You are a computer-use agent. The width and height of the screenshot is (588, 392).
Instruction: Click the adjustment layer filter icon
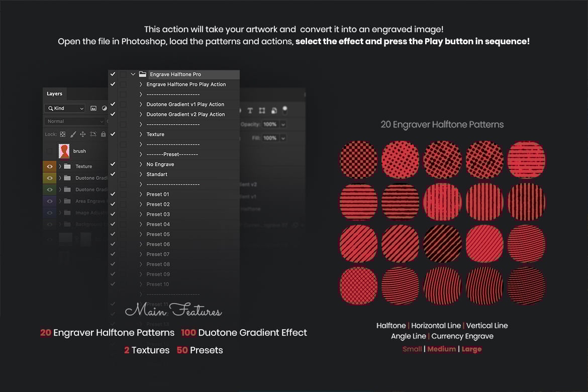pos(104,109)
